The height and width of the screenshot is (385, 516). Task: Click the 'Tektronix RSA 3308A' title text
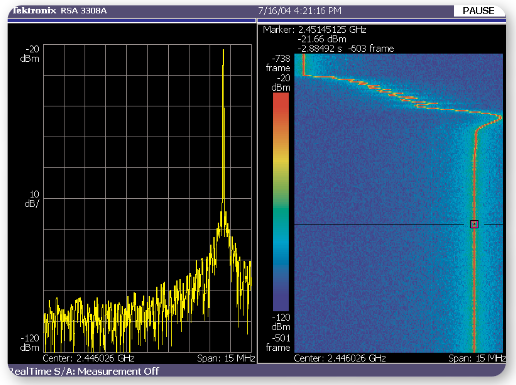[59, 11]
